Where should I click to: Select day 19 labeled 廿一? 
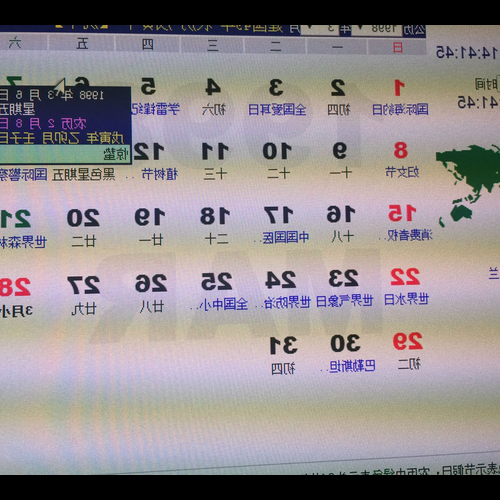click(x=150, y=217)
